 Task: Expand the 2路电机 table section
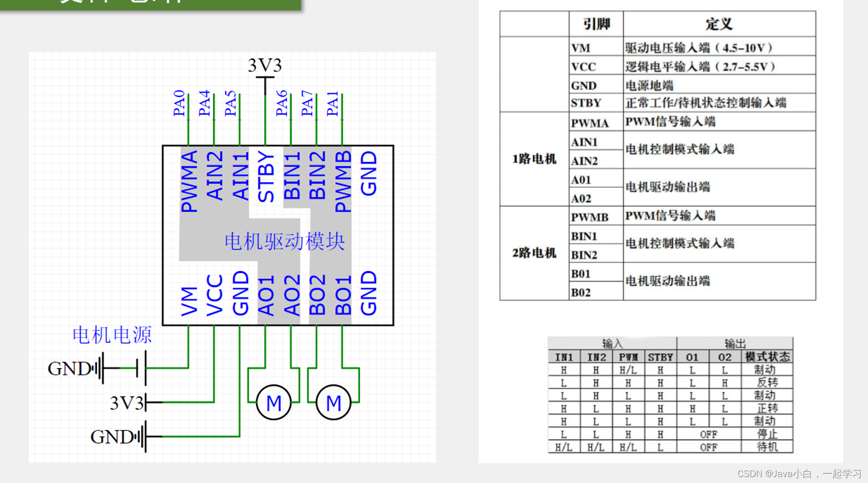[x=534, y=253]
